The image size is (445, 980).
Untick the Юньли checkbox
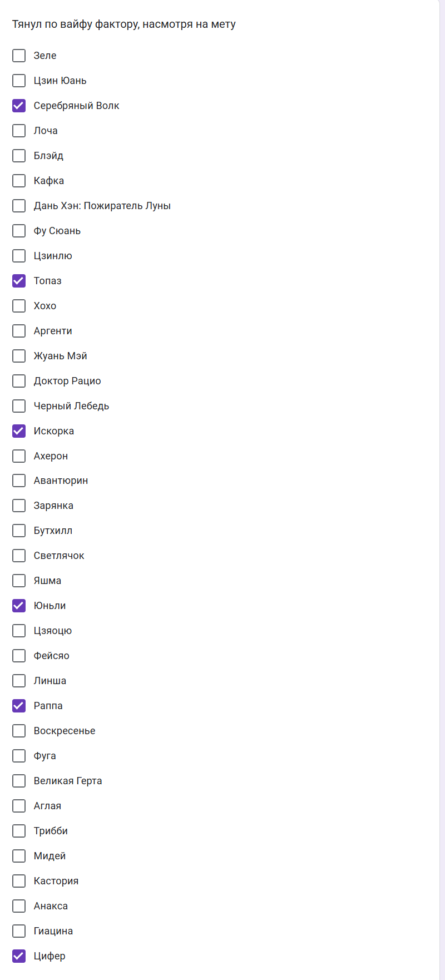click(19, 606)
